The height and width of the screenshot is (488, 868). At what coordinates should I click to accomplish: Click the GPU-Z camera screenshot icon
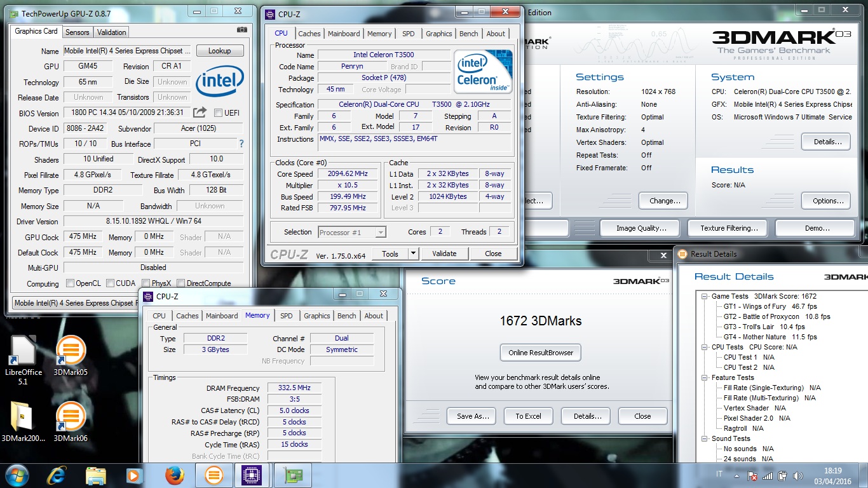pos(241,30)
